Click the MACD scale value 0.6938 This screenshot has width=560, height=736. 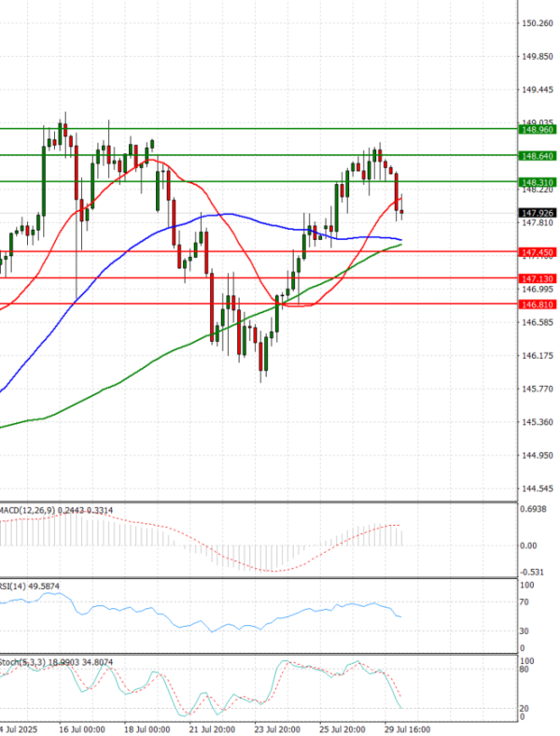tap(534, 509)
